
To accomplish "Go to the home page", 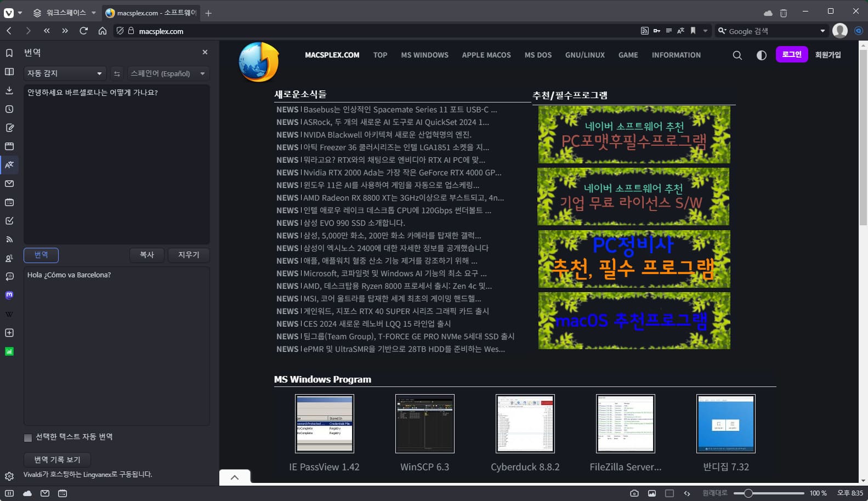I will [x=102, y=31].
